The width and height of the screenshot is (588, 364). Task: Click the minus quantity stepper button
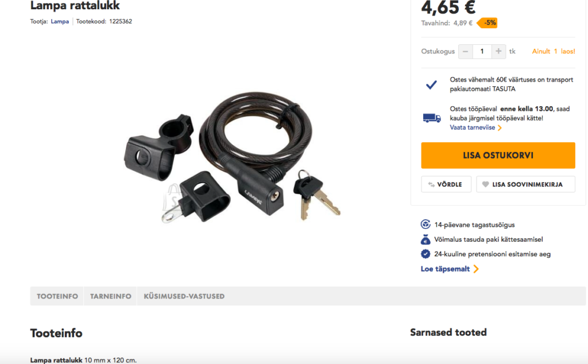click(x=465, y=51)
